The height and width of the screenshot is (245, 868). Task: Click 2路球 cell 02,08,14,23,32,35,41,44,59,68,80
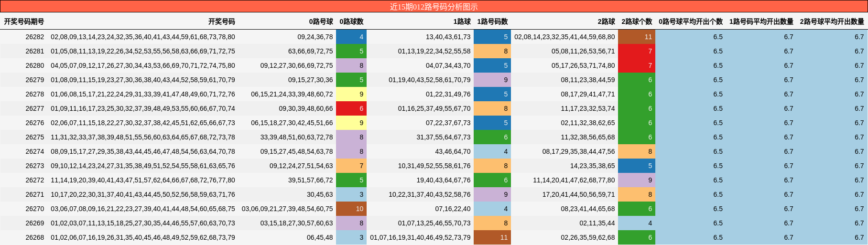tap(565, 37)
